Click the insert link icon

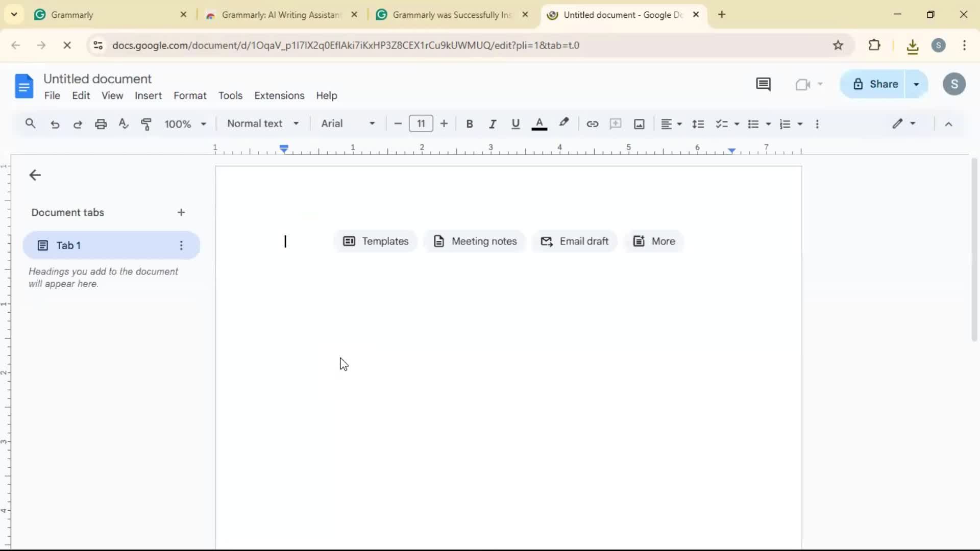pyautogui.click(x=592, y=123)
